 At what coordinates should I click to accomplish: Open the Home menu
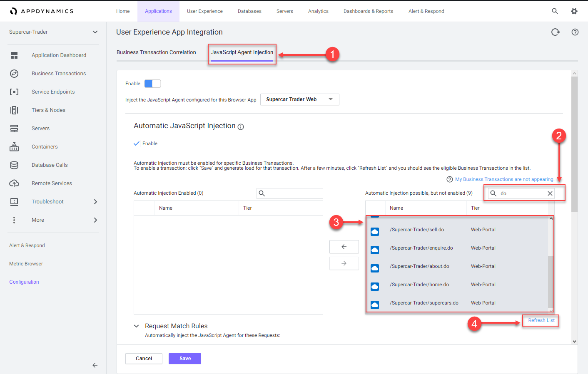[x=123, y=11]
